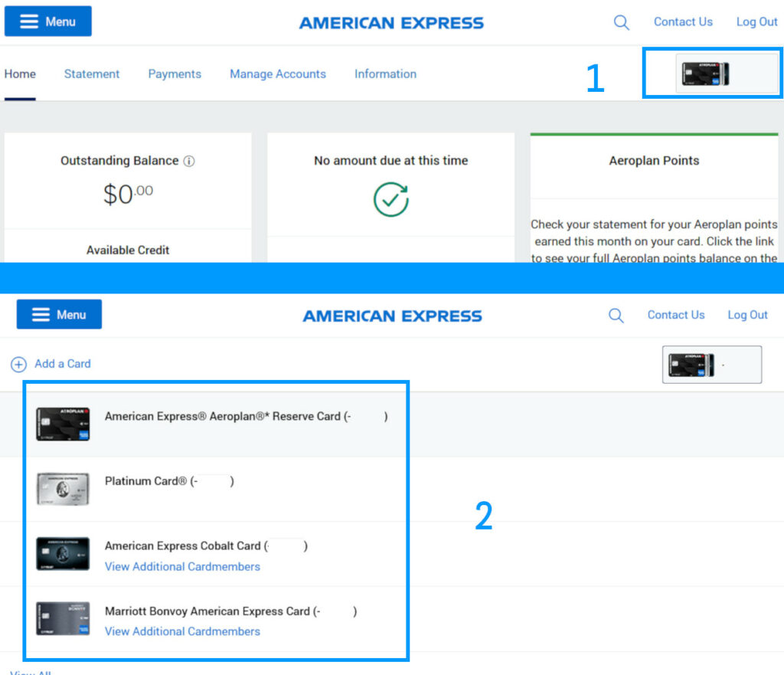Select the Aeroplan Reserve Card thumbnail
784x675 pixels.
pos(62,421)
